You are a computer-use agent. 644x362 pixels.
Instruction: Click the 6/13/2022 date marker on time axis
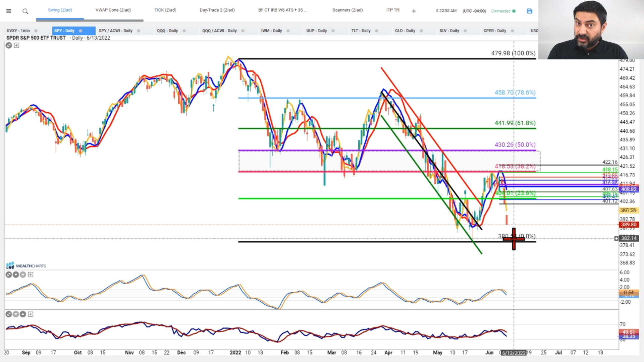pos(514,353)
